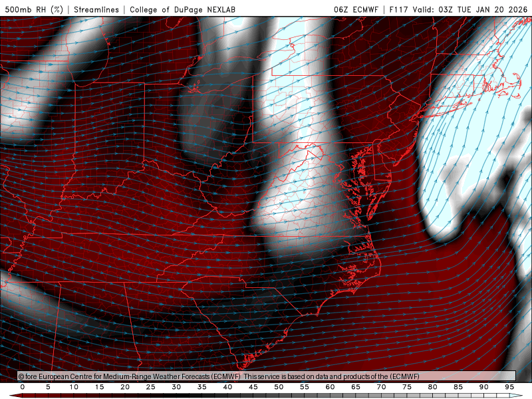The image size is (532, 399).
Task: Select the "70" label on the color scale
Action: tap(381, 387)
